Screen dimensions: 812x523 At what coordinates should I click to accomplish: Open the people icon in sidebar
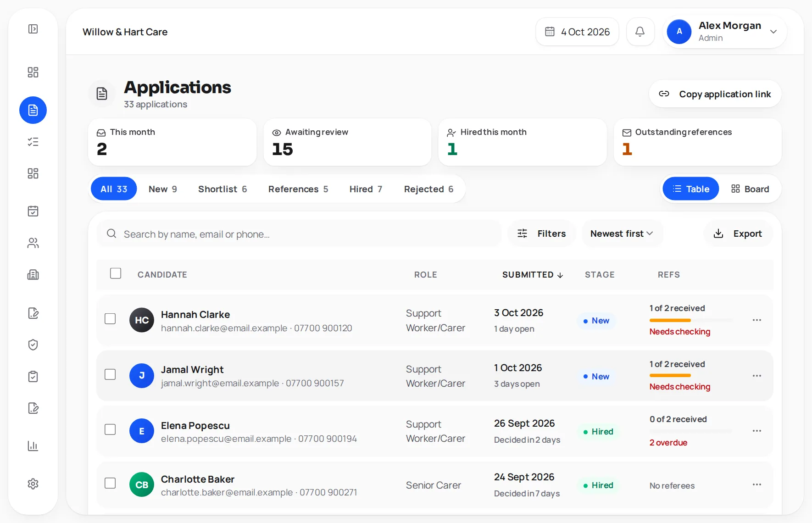pos(33,243)
